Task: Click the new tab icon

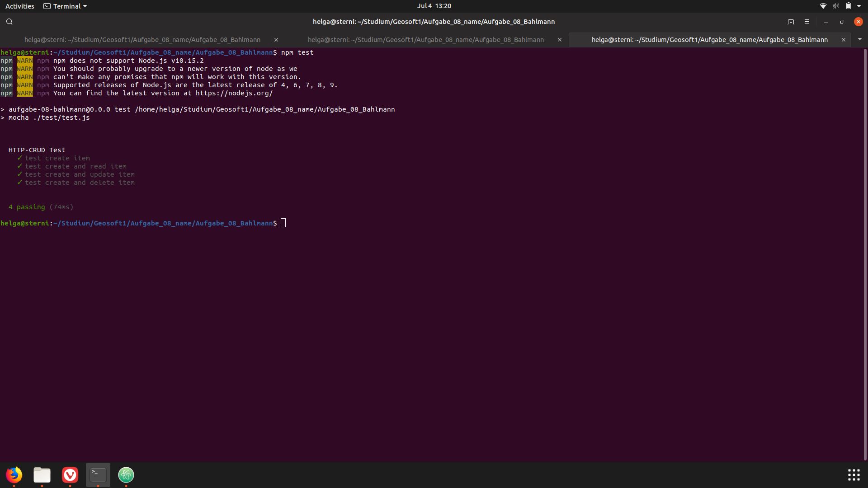Action: click(x=791, y=22)
